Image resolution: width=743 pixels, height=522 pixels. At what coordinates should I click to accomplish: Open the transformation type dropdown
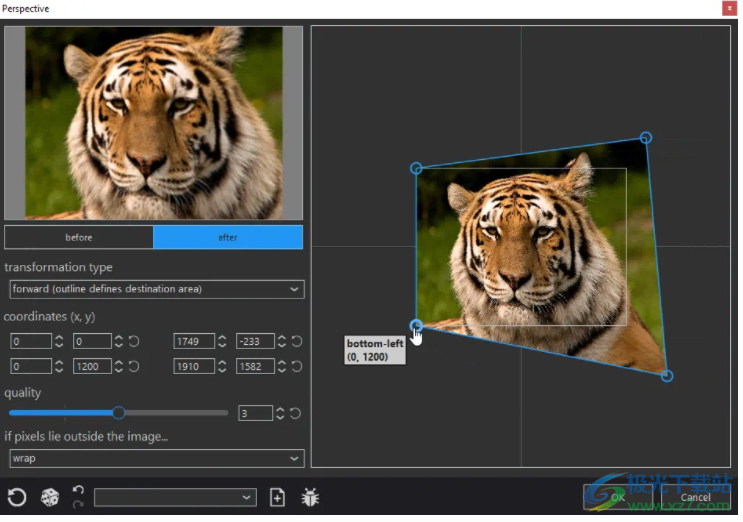(x=157, y=289)
